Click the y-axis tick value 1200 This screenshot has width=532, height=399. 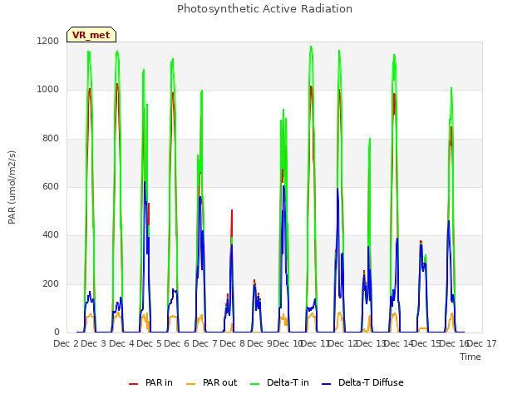click(x=48, y=41)
